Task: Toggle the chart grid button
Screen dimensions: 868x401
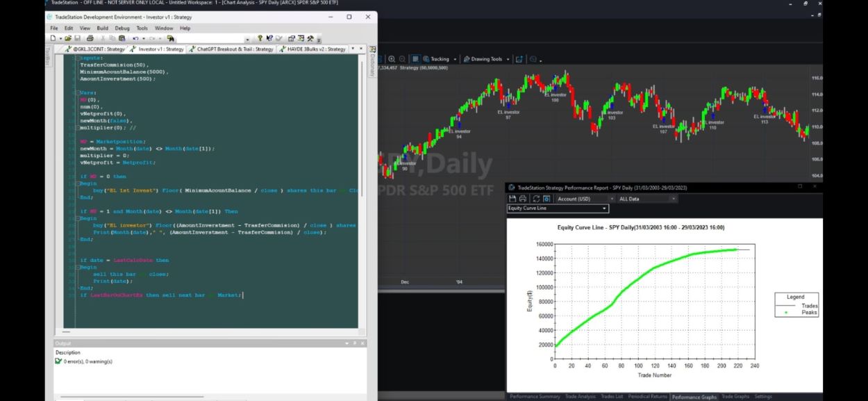Action: [x=415, y=59]
